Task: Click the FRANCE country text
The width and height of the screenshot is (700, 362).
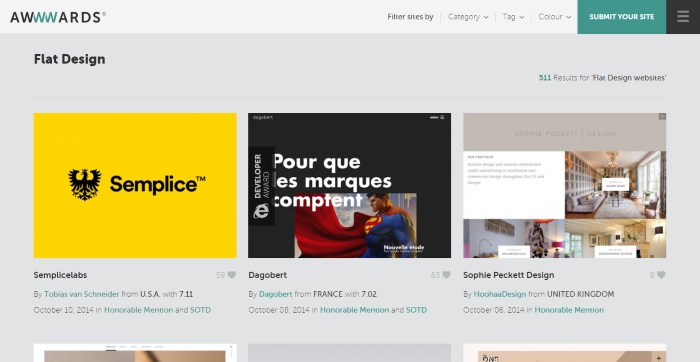Action: coord(328,294)
